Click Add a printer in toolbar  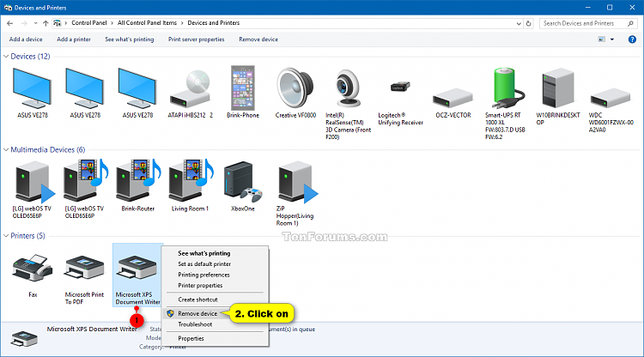click(74, 39)
